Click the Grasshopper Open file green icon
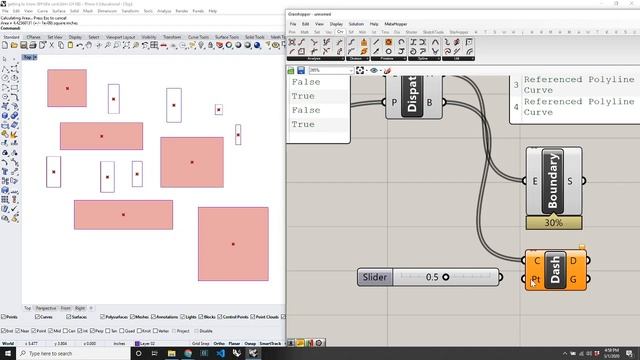 pyautogui.click(x=291, y=71)
